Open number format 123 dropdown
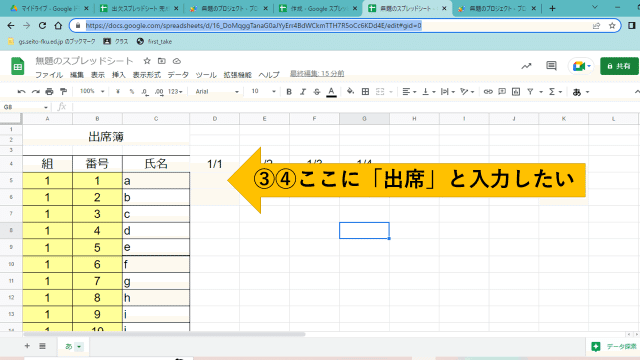The image size is (640, 360). [176, 92]
